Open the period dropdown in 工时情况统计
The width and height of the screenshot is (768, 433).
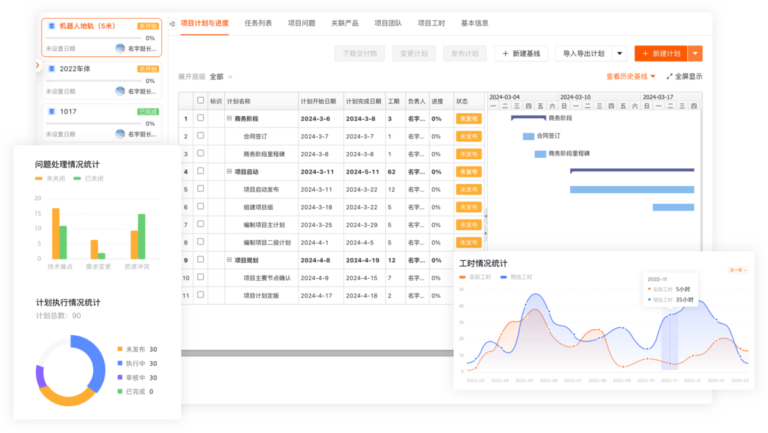point(738,270)
